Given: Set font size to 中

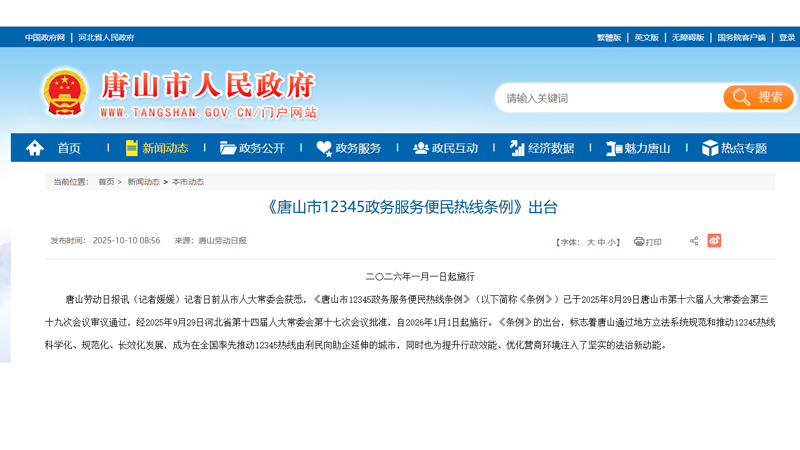Looking at the screenshot, I should (602, 242).
